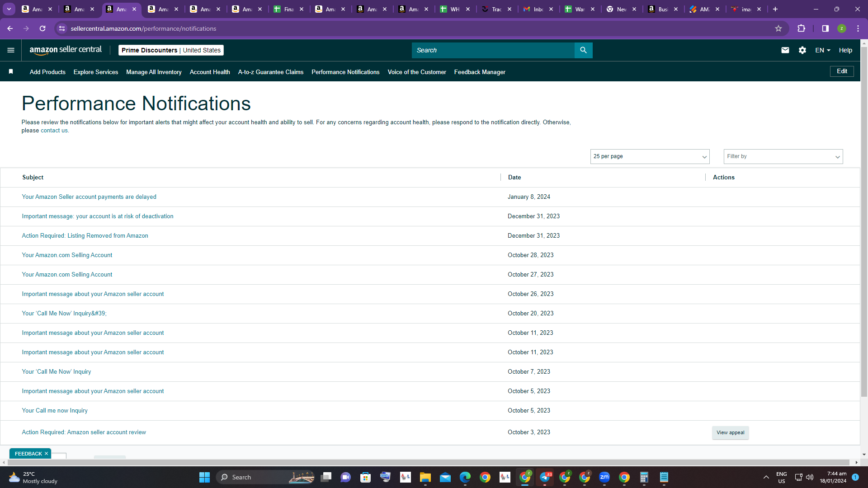View site information icon in address bar

pyautogui.click(x=62, y=28)
